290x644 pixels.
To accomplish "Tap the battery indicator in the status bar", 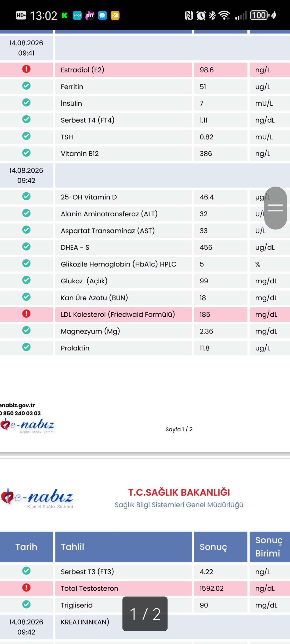I will coord(259,15).
